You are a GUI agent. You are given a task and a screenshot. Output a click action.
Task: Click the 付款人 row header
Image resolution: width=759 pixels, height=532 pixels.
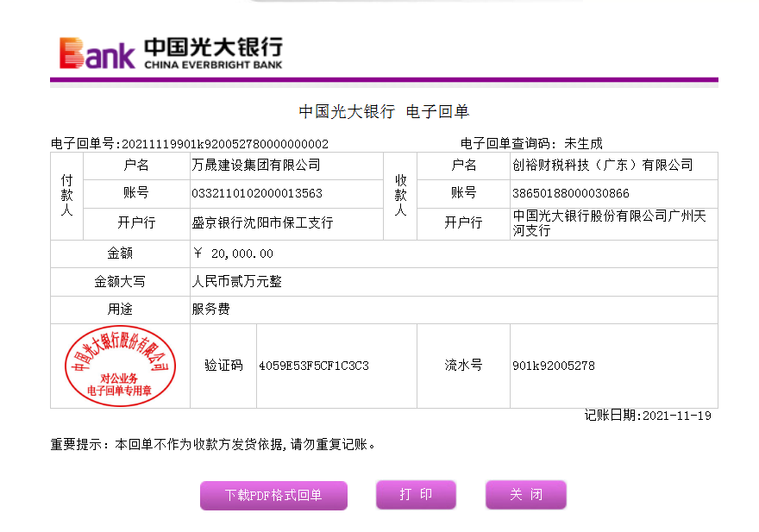66,196
